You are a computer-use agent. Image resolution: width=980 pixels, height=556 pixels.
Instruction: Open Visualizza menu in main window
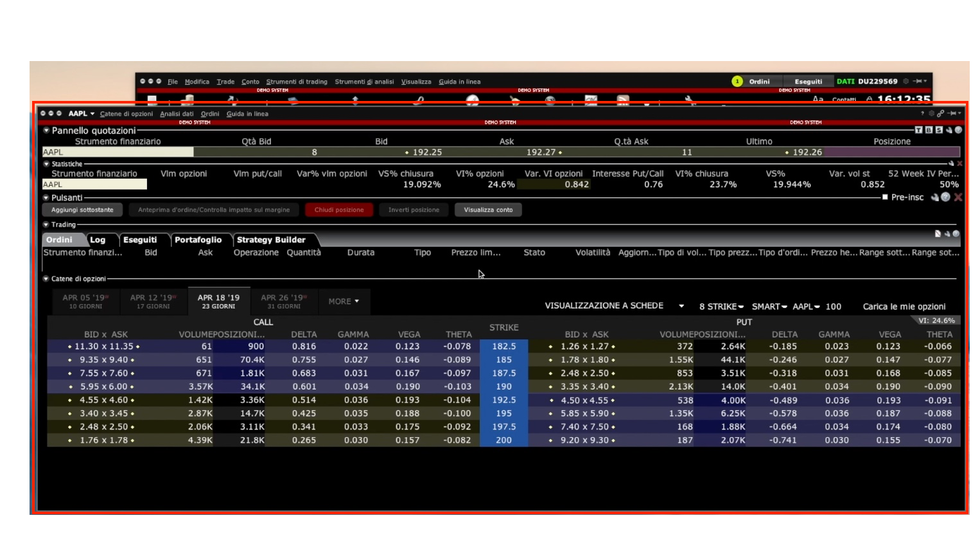pyautogui.click(x=416, y=82)
